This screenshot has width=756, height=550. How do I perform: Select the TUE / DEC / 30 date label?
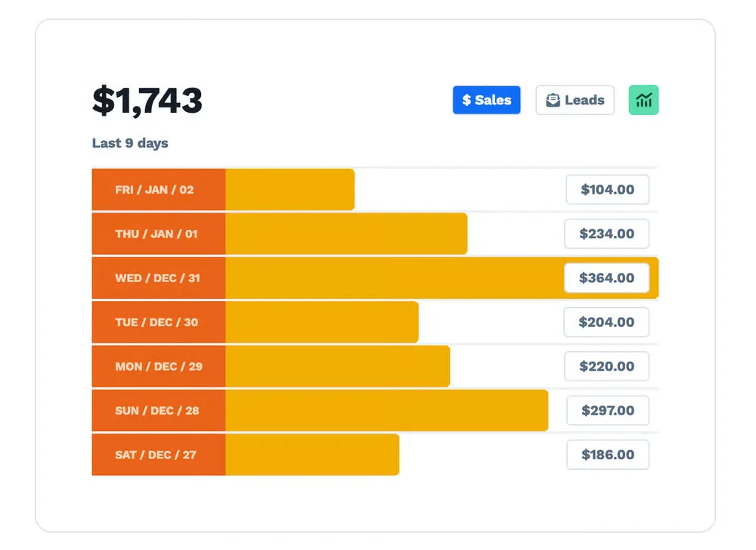(156, 322)
